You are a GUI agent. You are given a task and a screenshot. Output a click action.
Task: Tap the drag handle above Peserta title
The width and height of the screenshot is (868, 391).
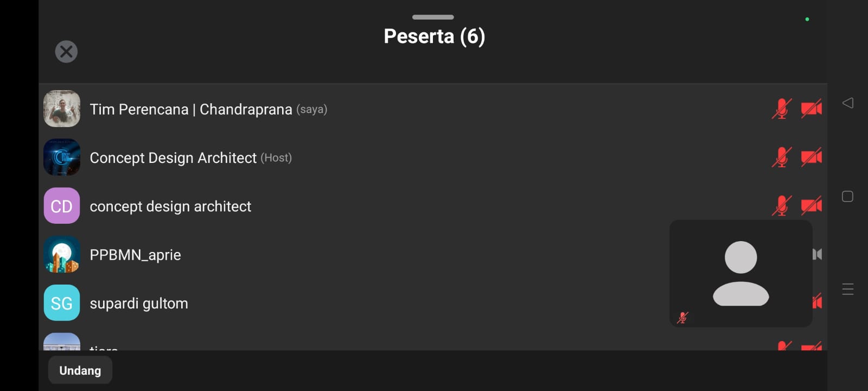(x=433, y=17)
